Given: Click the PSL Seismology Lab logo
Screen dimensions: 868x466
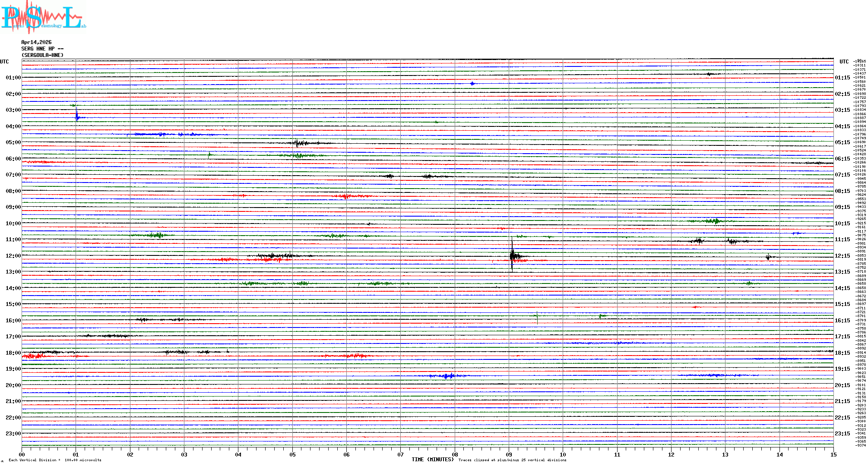Looking at the screenshot, I should [43, 17].
